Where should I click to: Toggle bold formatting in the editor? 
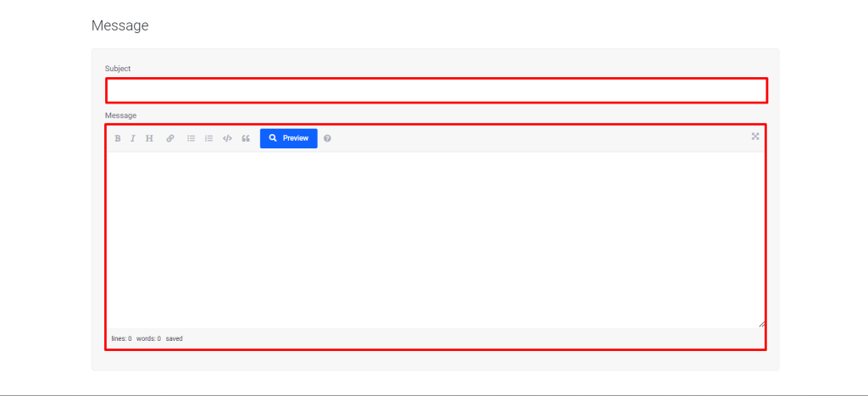[117, 138]
